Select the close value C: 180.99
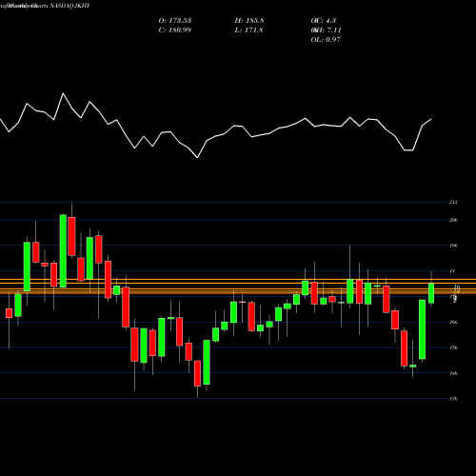 point(175,30)
